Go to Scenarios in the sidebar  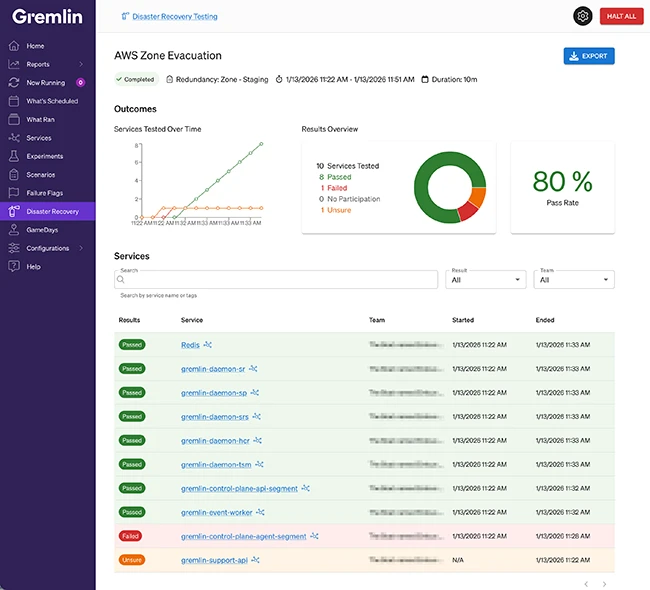click(40, 175)
